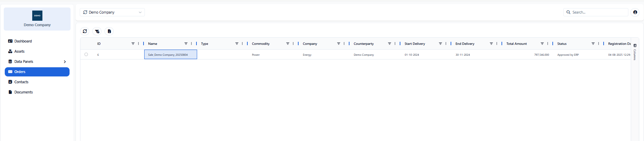This screenshot has width=644, height=141.
Task: Open Contacts in sidebar
Action: point(37,82)
